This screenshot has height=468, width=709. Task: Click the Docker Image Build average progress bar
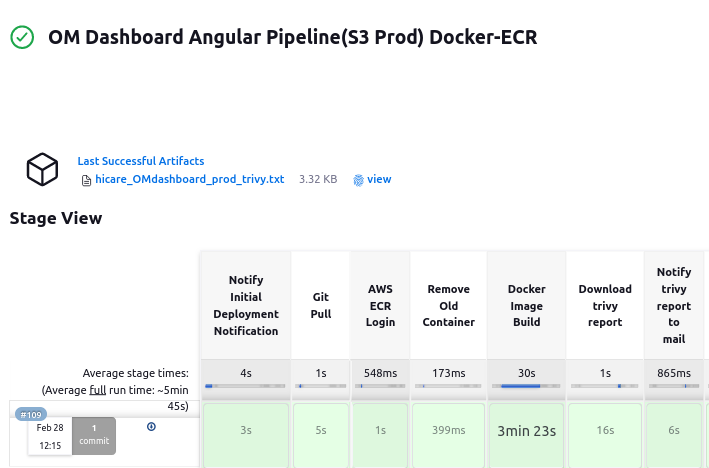(x=526, y=385)
